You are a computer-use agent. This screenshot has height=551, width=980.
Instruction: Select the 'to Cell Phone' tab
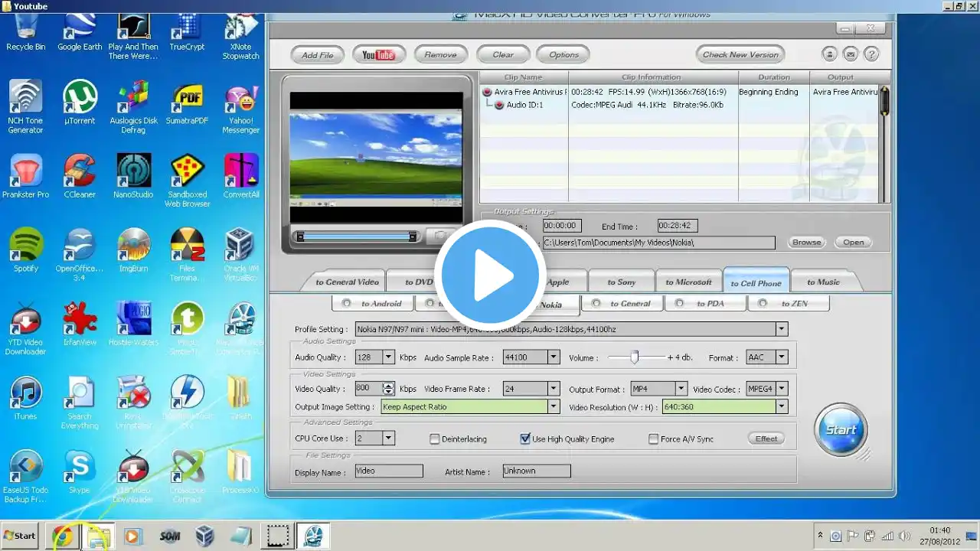click(756, 282)
